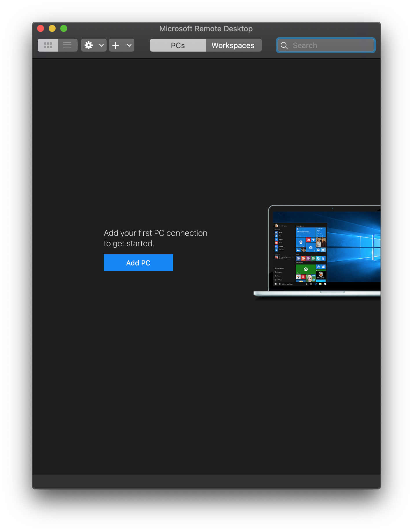Switch to list view layout
This screenshot has width=413, height=532.
pos(67,45)
